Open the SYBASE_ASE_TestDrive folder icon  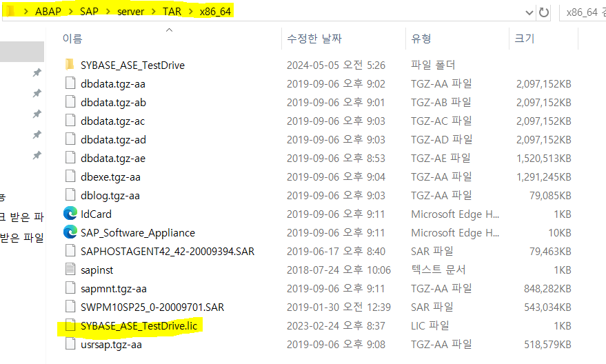70,65
